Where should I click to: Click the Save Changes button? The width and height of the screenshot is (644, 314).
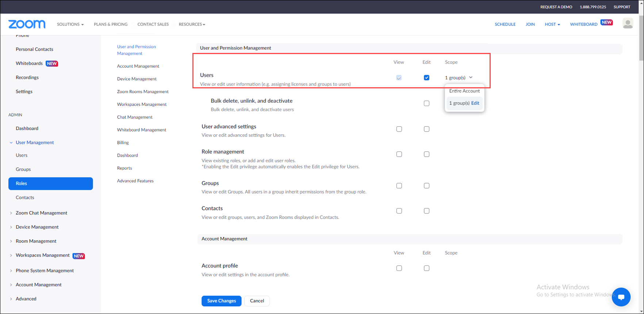point(221,301)
